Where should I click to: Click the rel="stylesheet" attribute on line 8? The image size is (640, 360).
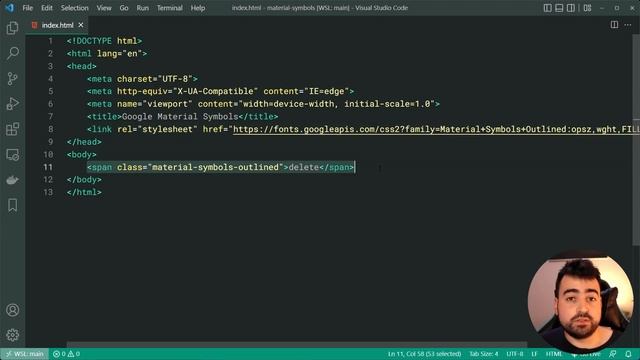click(x=157, y=129)
